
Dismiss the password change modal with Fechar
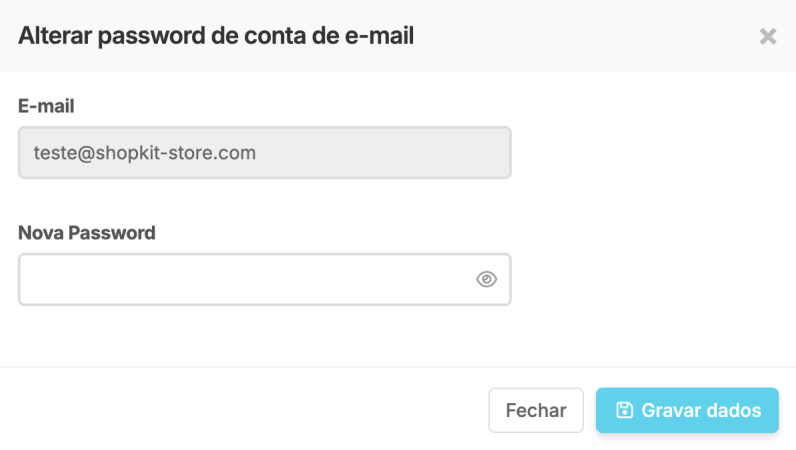tap(536, 410)
